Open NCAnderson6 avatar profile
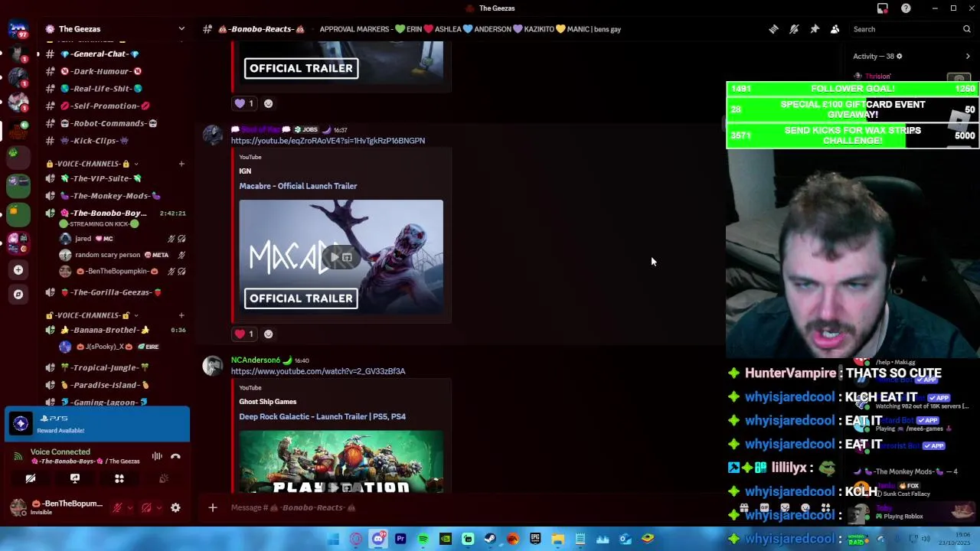 point(212,366)
